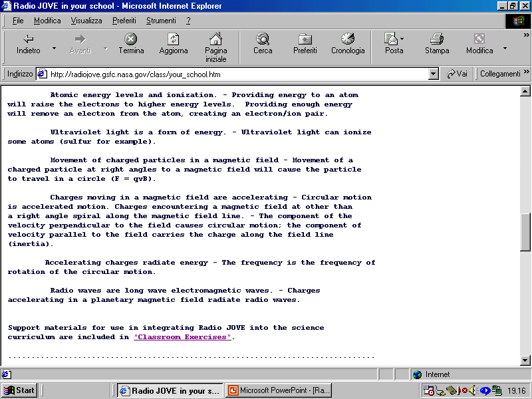Open the Visualizza menu
This screenshot has height=399, width=532.
86,21
